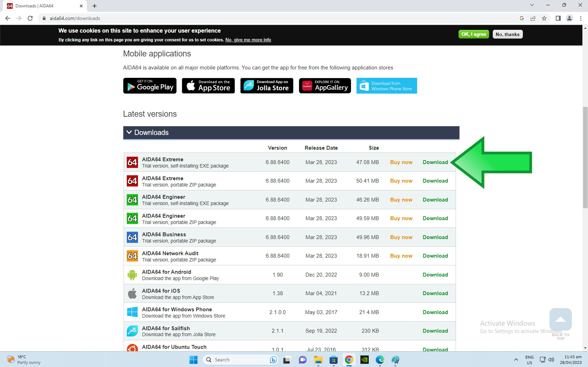Image resolution: width=588 pixels, height=367 pixels.
Task: Open the Huawei AppGallery badge
Action: [x=325, y=86]
